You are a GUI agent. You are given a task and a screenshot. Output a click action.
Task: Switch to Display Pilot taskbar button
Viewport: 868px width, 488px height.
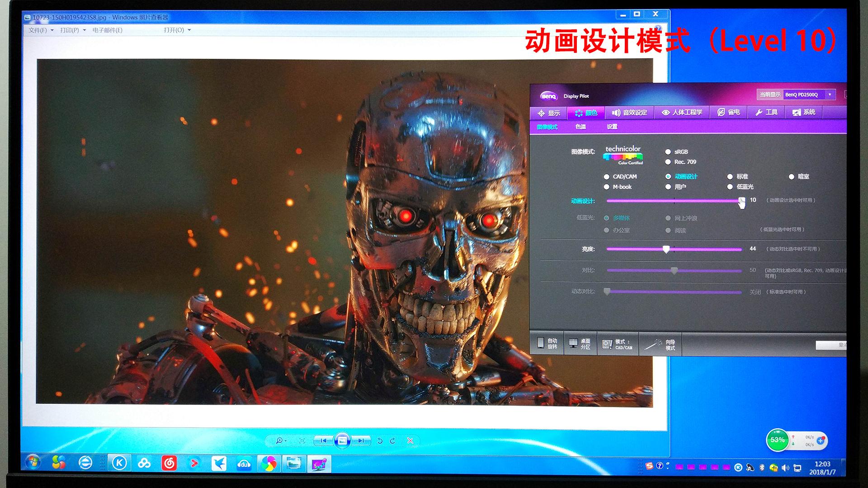click(x=319, y=464)
